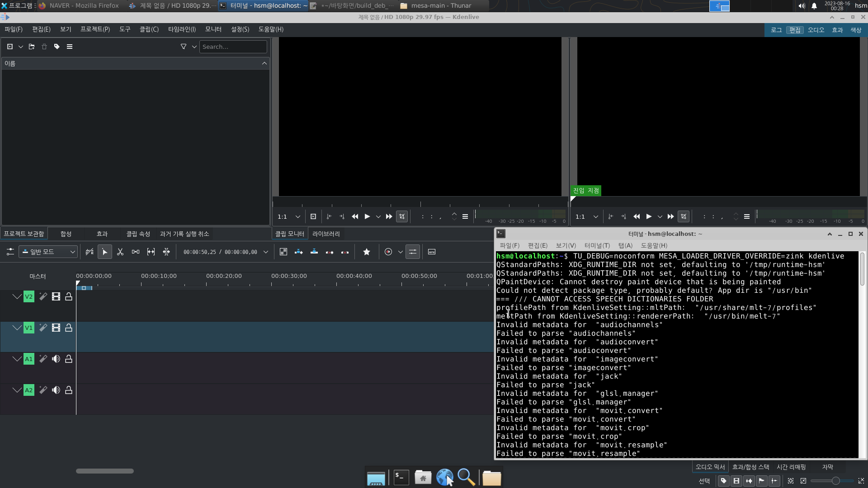Click the Search field in the project bin

(x=233, y=47)
